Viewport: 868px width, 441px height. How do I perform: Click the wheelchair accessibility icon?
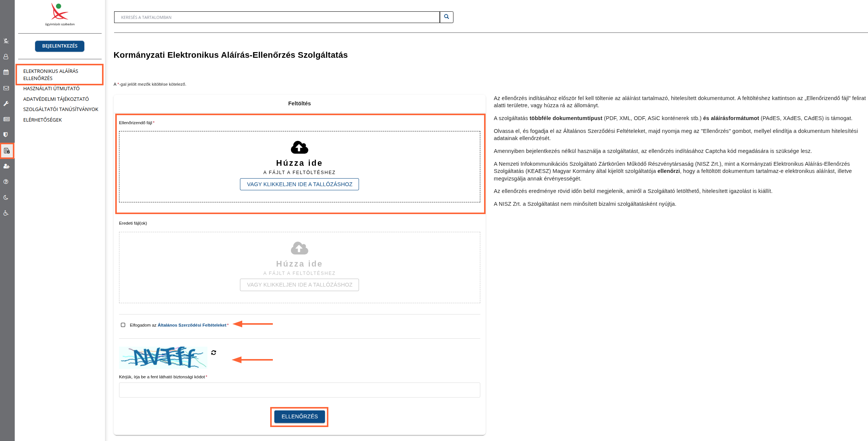pyautogui.click(x=6, y=213)
